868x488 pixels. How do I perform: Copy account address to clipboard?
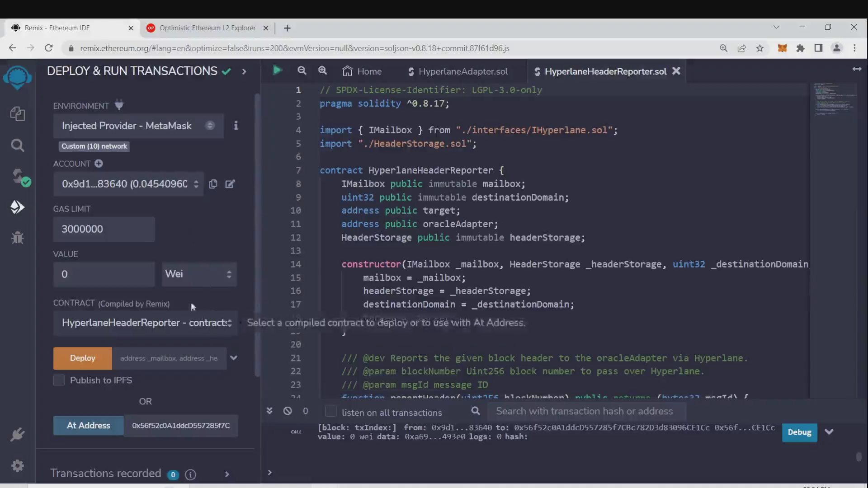(x=213, y=184)
